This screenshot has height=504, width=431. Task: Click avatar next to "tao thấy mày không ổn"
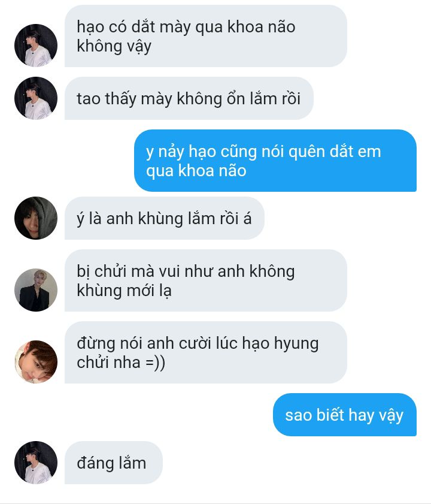(x=36, y=98)
